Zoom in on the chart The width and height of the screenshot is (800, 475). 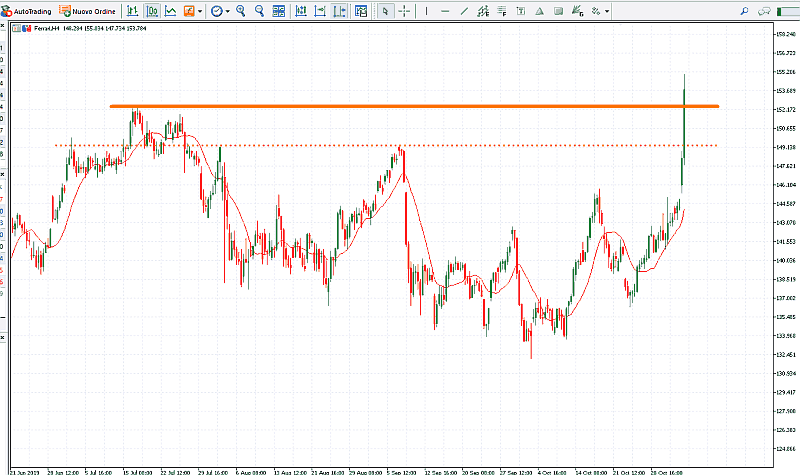point(241,11)
